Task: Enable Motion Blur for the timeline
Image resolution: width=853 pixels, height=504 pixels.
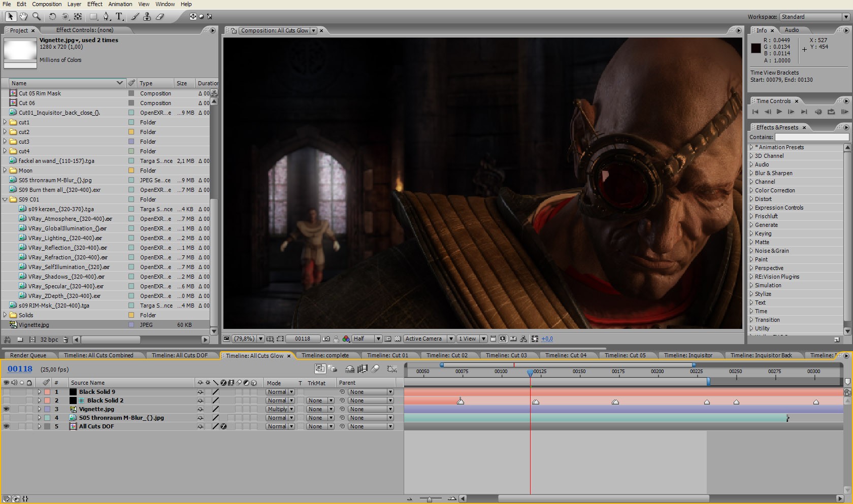Action: tap(375, 369)
